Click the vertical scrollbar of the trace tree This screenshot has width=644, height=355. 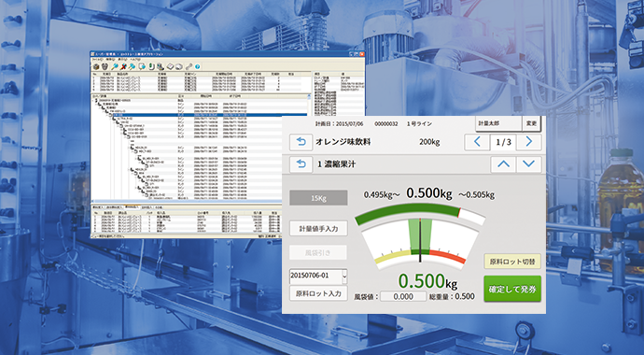click(309, 106)
